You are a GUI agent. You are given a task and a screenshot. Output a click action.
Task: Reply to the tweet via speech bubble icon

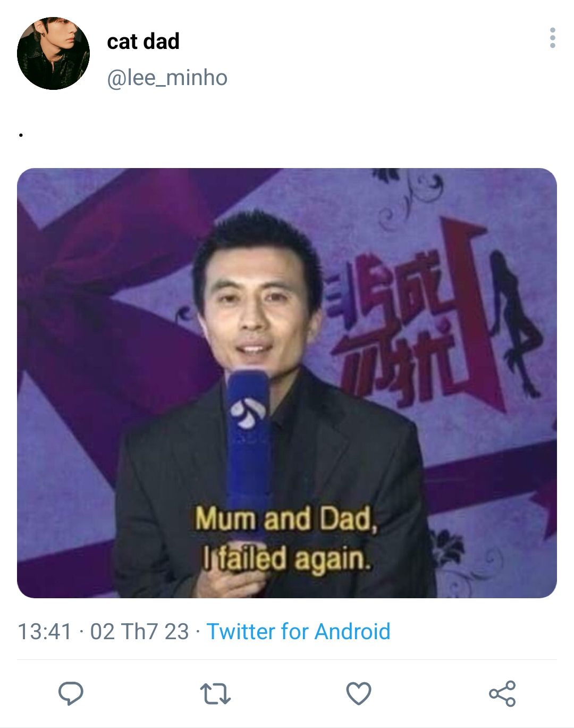(71, 693)
